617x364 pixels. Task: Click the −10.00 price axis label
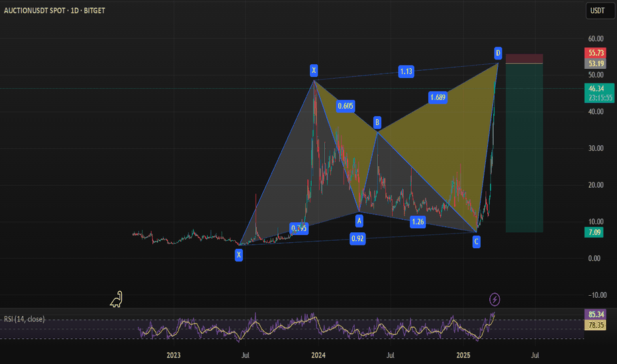(597, 295)
